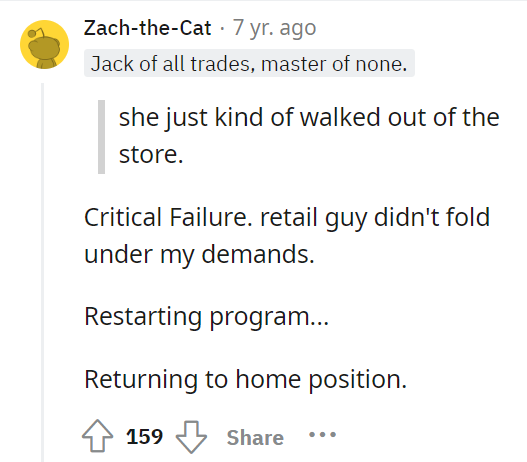This screenshot has width=527, height=462.
Task: Click the 'under my demands.' line
Action: tap(199, 254)
